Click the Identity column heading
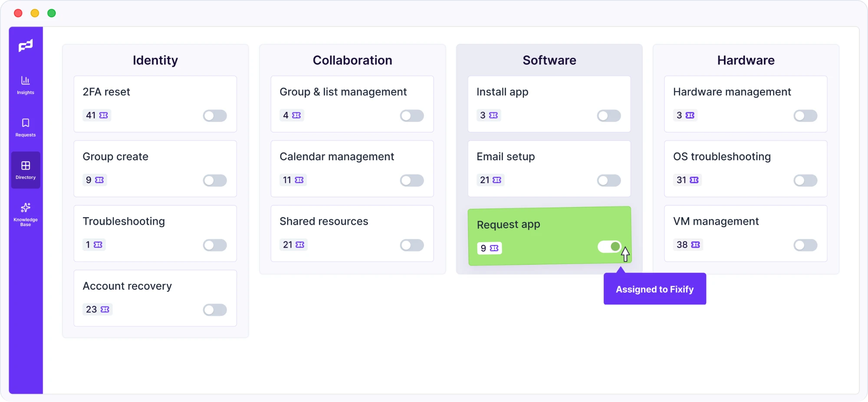Image resolution: width=868 pixels, height=402 pixels. click(155, 60)
